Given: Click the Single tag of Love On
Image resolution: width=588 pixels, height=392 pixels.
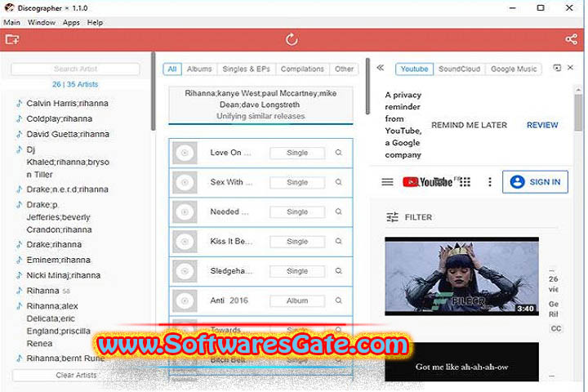Looking at the screenshot, I should tap(297, 153).
